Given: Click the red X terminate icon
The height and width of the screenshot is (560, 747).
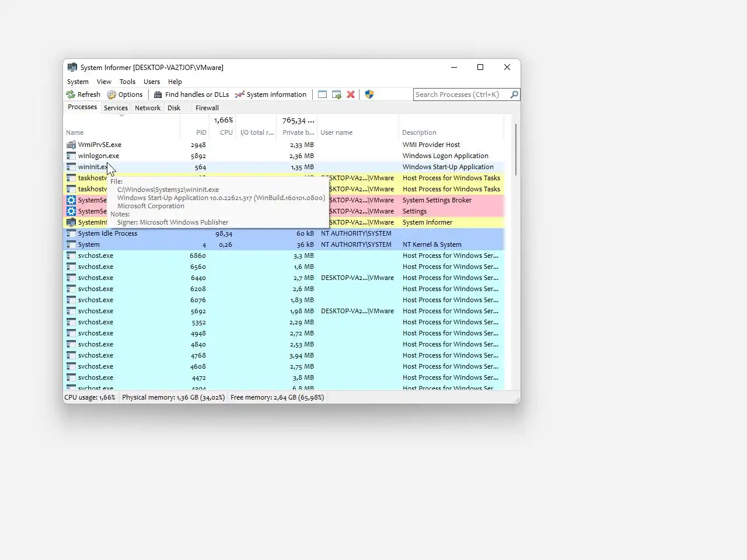Looking at the screenshot, I should pos(351,94).
